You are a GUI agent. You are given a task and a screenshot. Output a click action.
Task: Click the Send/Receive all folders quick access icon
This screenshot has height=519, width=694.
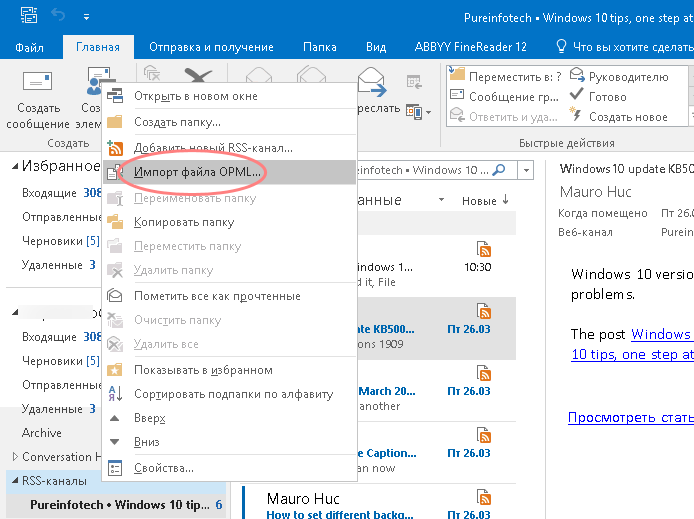29,16
